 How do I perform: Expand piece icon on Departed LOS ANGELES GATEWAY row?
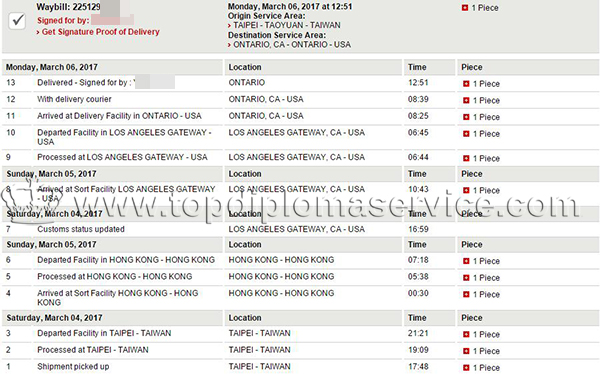pos(466,134)
